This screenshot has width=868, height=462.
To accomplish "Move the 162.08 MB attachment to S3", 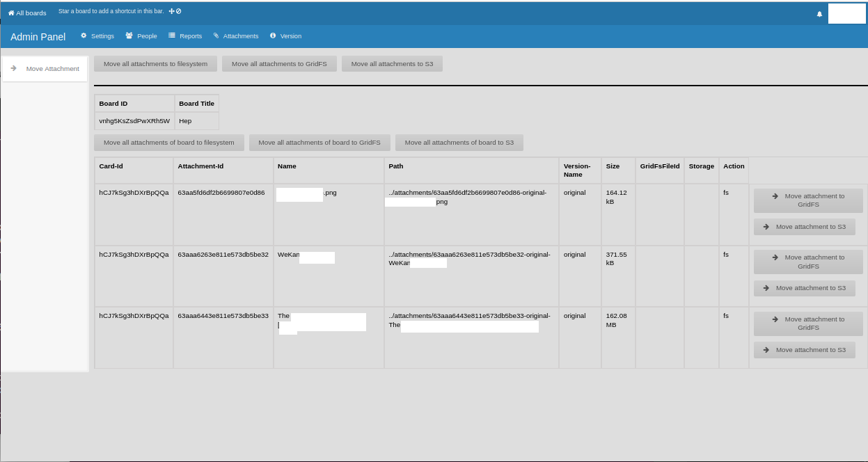I will (x=804, y=350).
